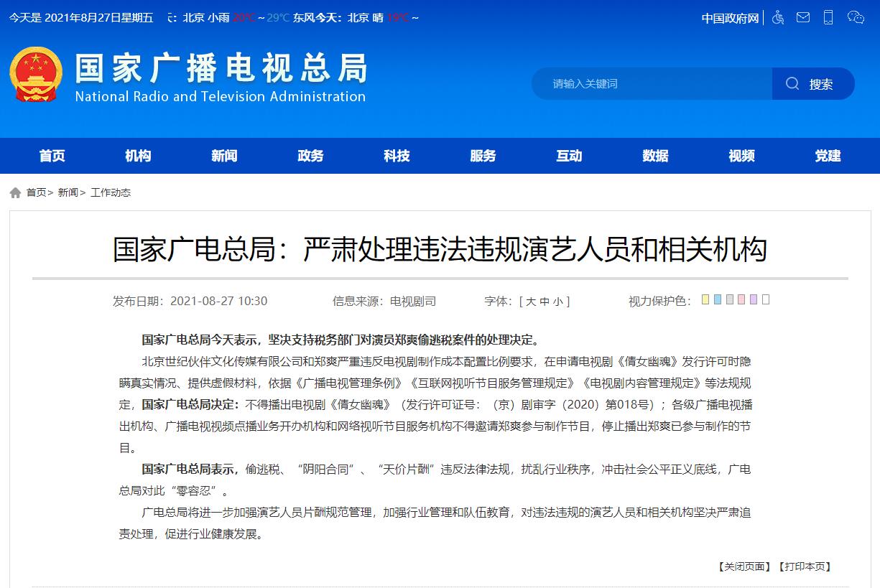Viewport: 880px width, 588px height.
Task: Open the 科技 navigation menu item
Action: click(397, 156)
